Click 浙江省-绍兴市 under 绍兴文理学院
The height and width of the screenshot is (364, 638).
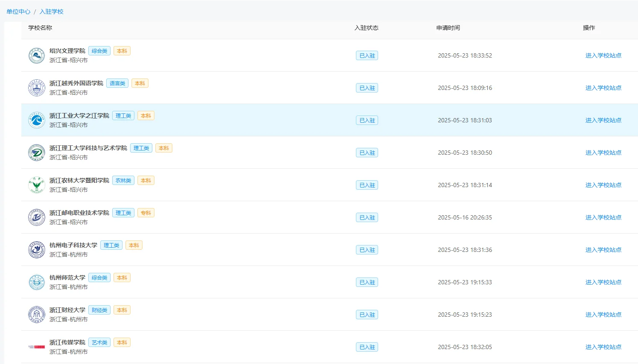69,60
